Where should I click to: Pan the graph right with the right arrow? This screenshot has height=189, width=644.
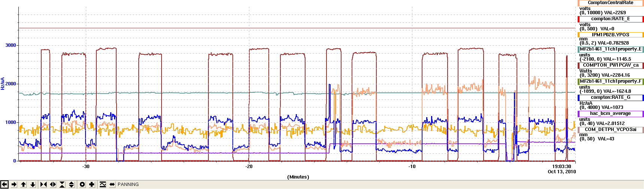14,185
